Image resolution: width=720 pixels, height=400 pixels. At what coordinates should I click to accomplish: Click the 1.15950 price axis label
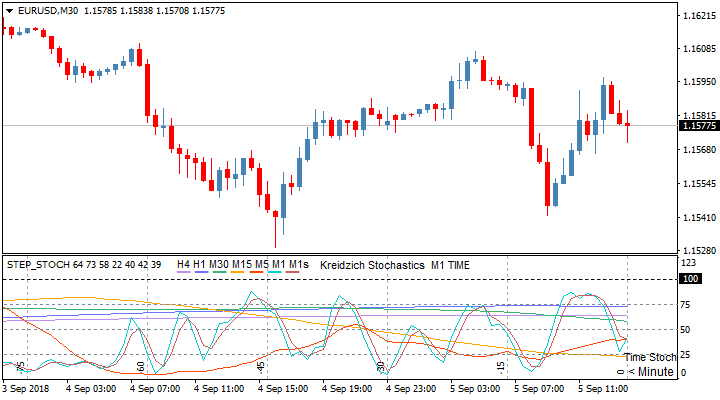tap(699, 82)
